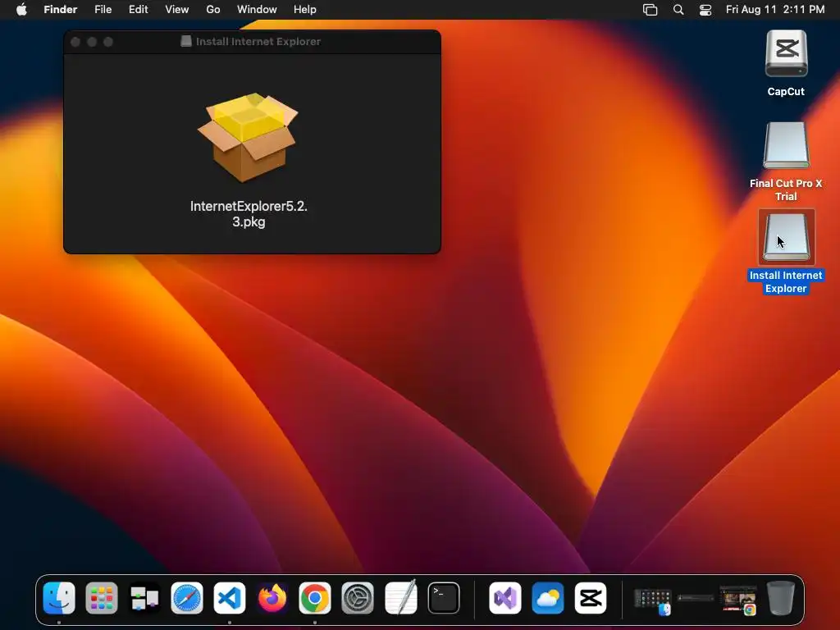Launch Firefox from the Dock
This screenshot has height=630, width=840.
tap(272, 598)
